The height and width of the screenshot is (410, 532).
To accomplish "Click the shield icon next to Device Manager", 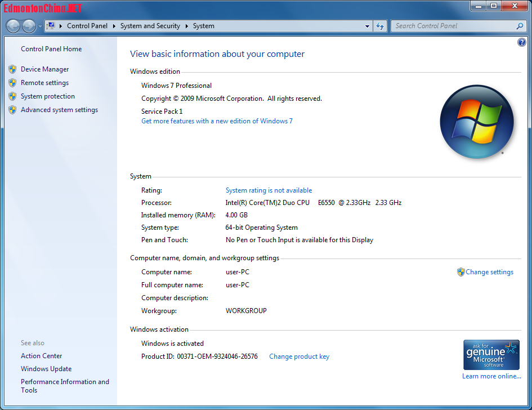I will pyautogui.click(x=12, y=69).
